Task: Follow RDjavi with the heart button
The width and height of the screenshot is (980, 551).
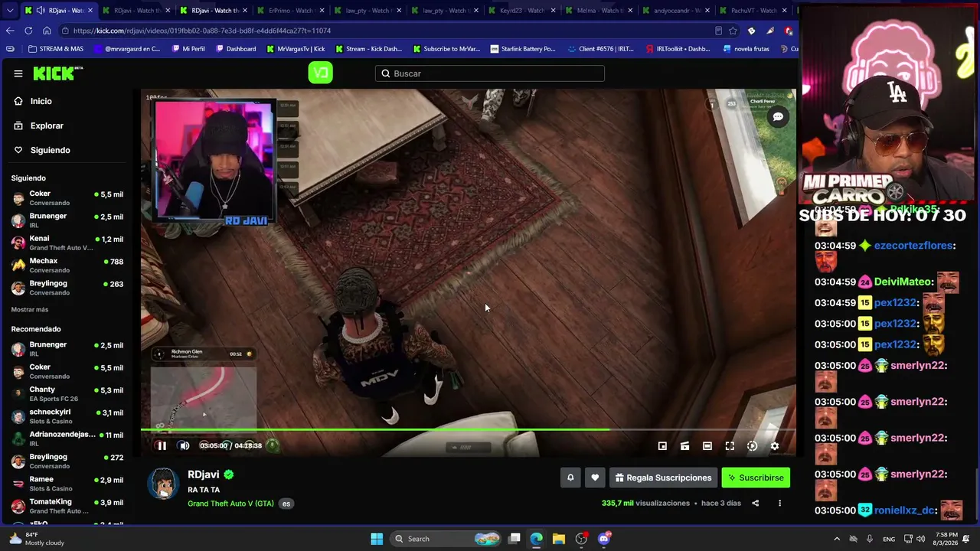Action: 595,478
